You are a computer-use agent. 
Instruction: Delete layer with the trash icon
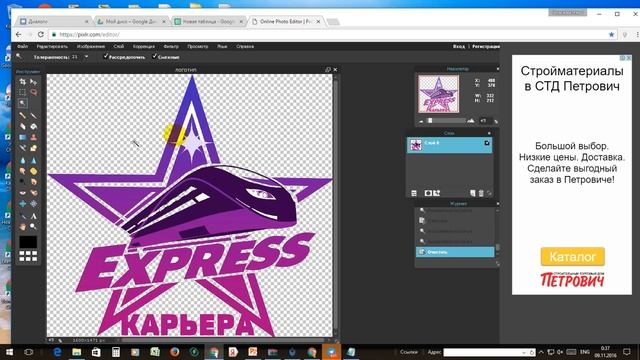coord(481,193)
